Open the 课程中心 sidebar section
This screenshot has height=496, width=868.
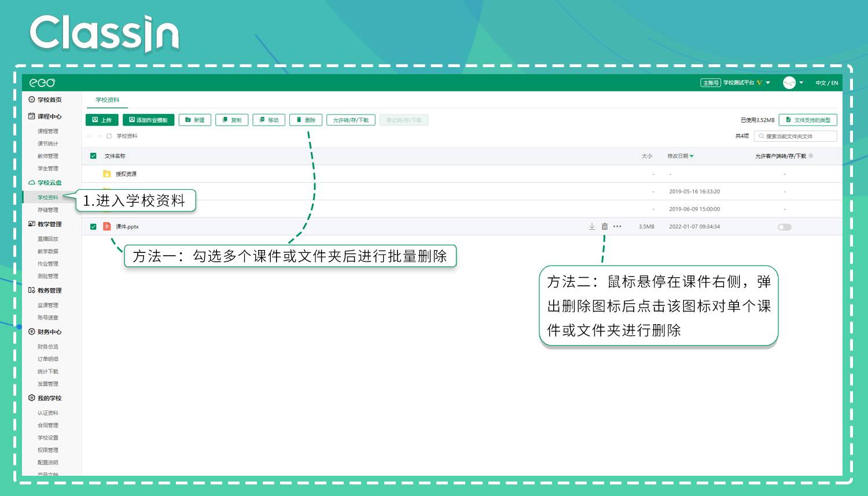(45, 116)
